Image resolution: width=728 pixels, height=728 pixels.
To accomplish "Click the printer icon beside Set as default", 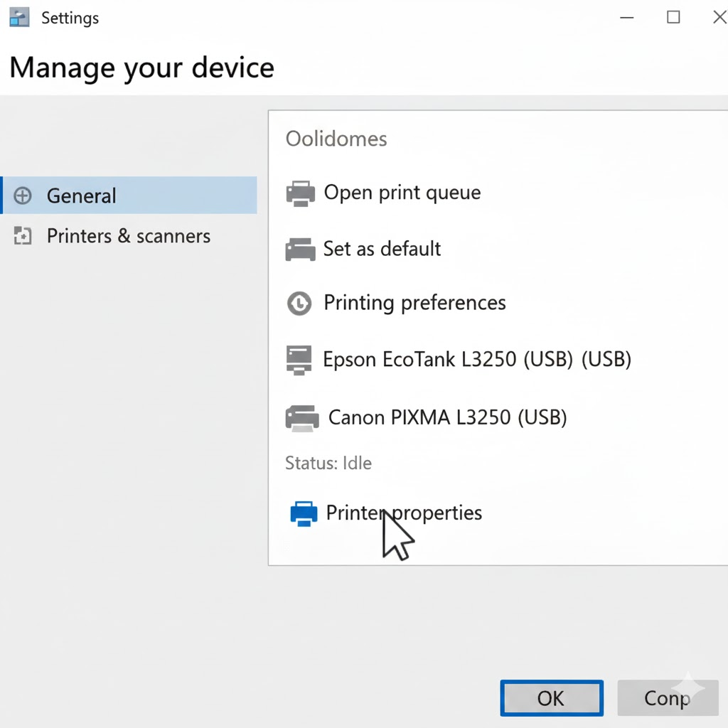I will pyautogui.click(x=300, y=250).
